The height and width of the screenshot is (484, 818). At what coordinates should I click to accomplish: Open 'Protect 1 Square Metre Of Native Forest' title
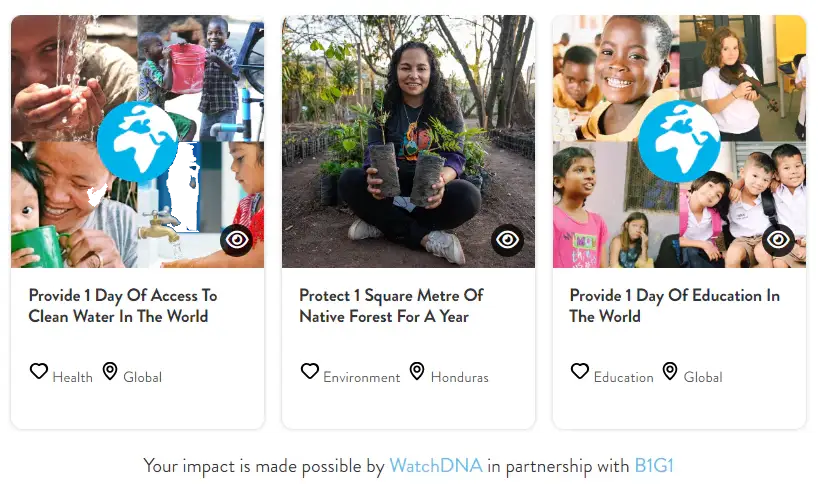click(x=391, y=306)
